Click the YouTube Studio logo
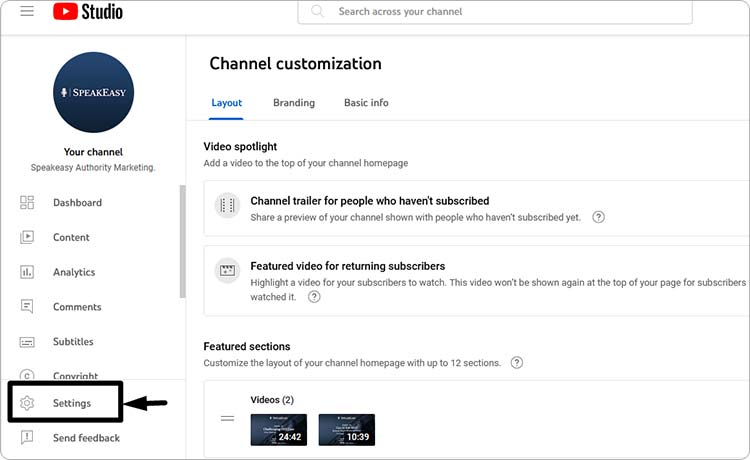 (88, 11)
